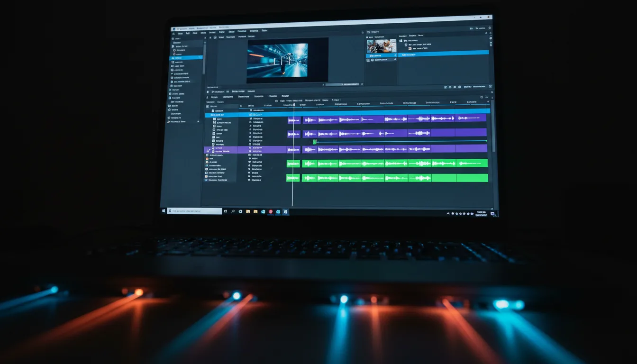Click the first track header icon in the timeline
Viewport: 637px width, 364px height.
(x=215, y=119)
